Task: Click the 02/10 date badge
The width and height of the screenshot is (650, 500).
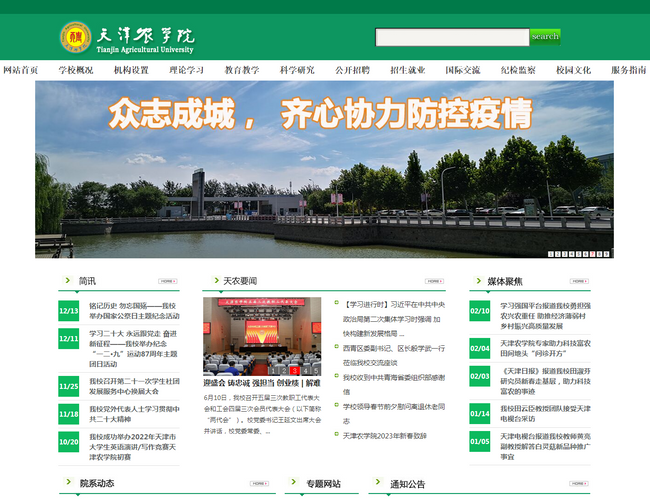Action: [480, 311]
